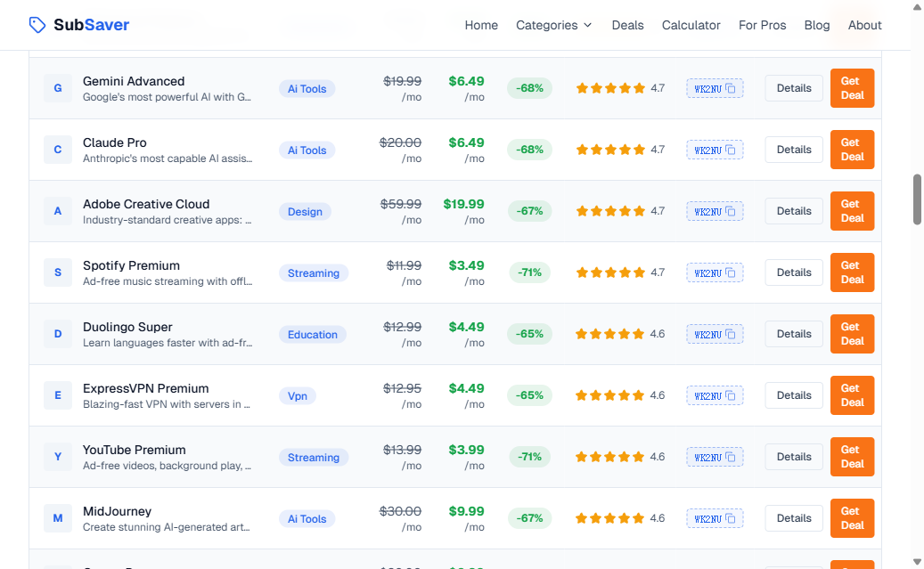The height and width of the screenshot is (569, 924).
Task: Copy the MidJourney coupon code
Action: [715, 518]
